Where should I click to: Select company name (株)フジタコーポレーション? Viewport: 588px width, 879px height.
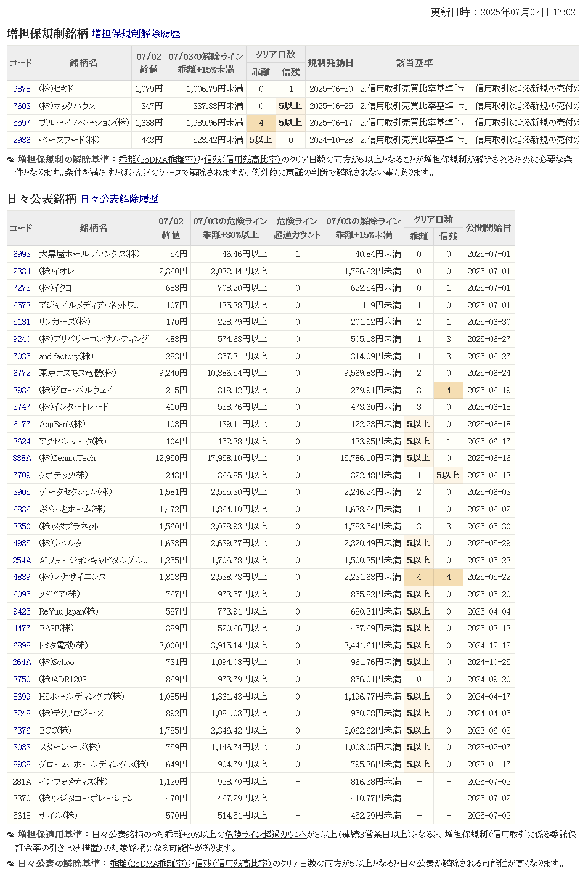86,798
